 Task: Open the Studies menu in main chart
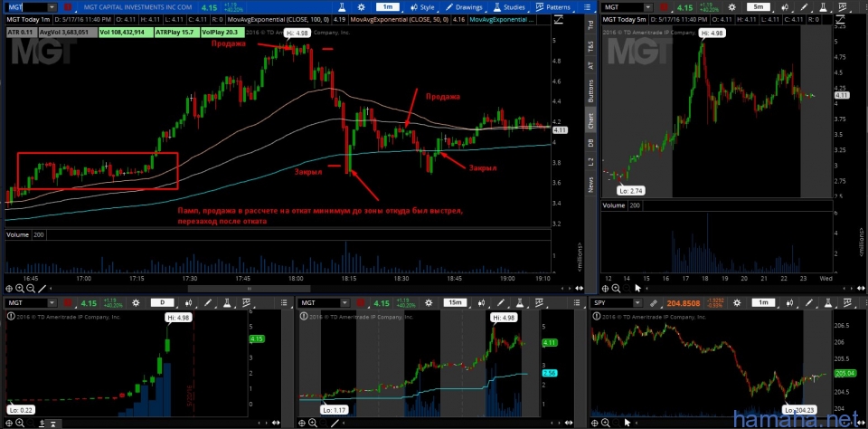click(509, 7)
